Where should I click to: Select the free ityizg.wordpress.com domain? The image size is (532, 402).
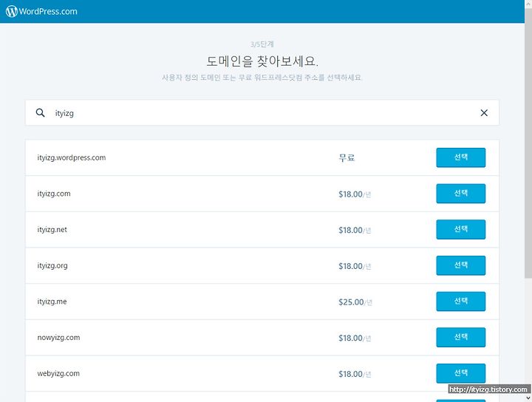pos(461,157)
